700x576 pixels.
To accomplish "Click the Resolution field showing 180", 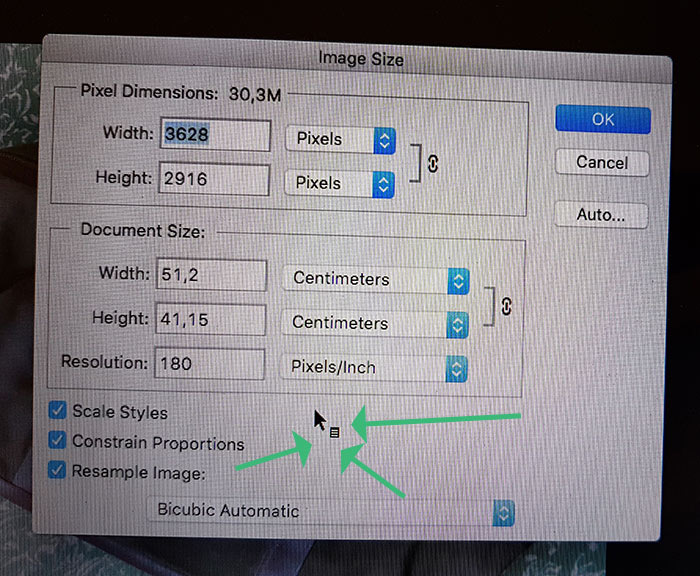I will (x=210, y=363).
